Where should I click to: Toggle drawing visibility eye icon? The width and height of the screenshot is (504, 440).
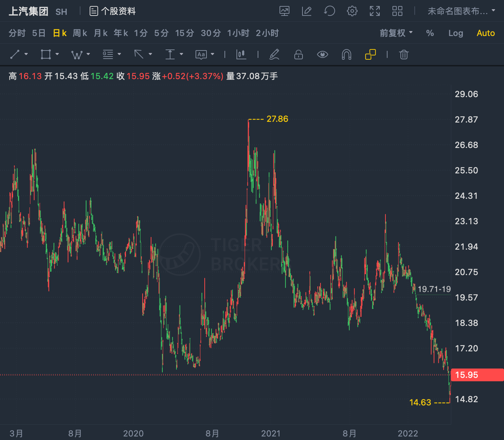(x=323, y=54)
